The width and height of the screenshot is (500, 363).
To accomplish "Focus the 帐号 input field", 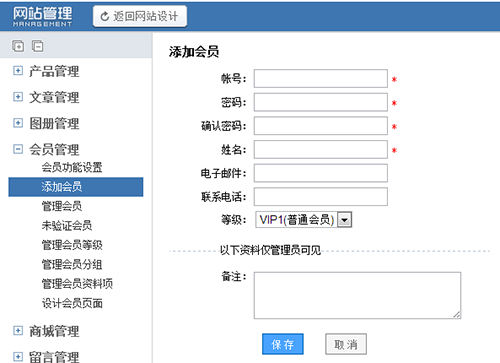I will coord(321,78).
